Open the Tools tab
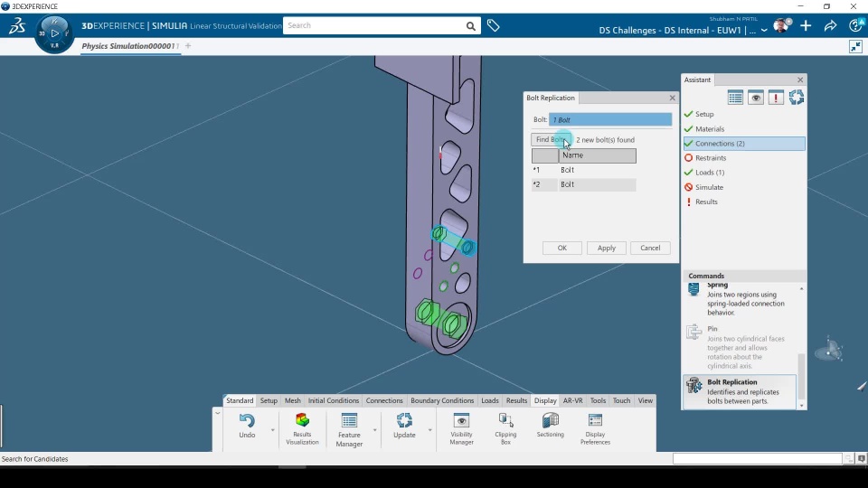Screen dimensions: 868x488 (598, 400)
